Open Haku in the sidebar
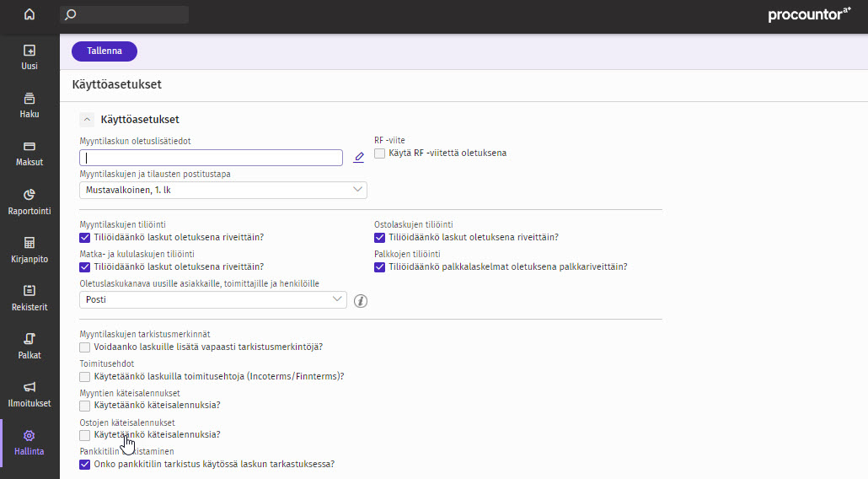This screenshot has width=868, height=479. tap(29, 105)
